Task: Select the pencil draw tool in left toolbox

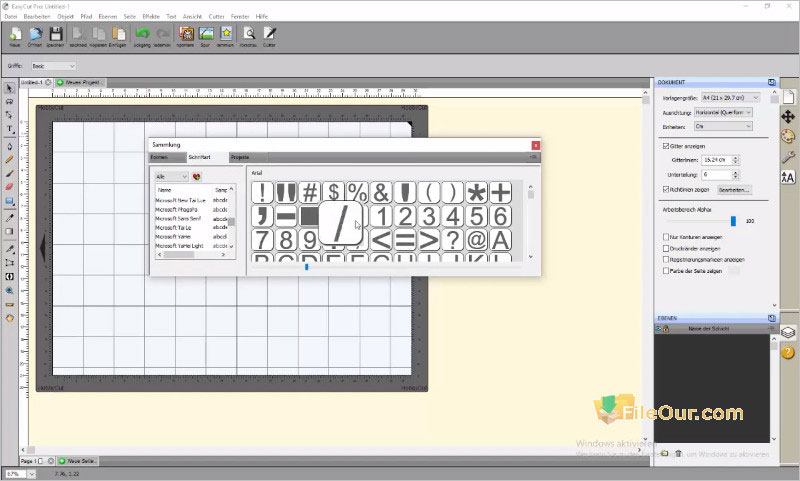Action: click(x=9, y=160)
